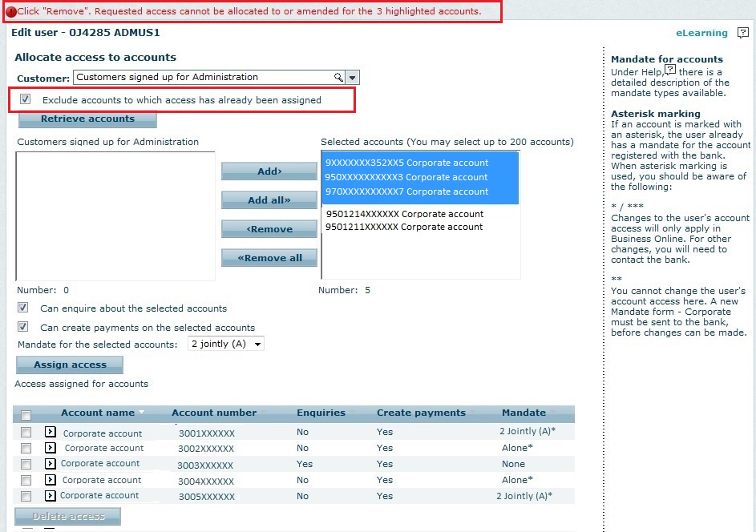
Task: Select 9501214XXXXXX Corporate account in list
Action: [404, 214]
